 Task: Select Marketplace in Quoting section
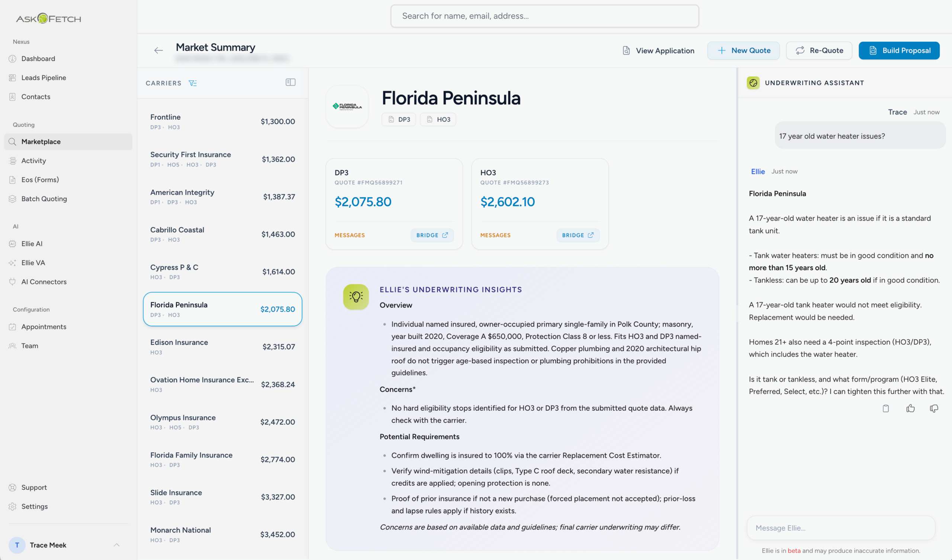point(68,142)
